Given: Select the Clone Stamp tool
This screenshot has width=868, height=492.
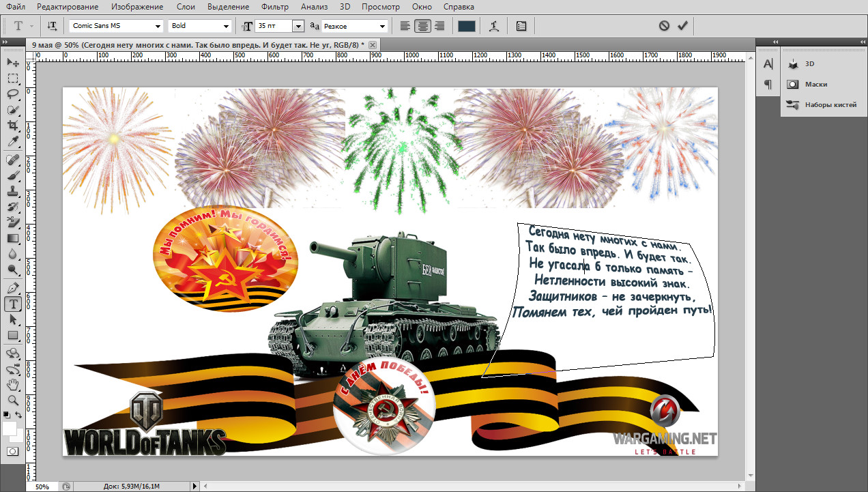Looking at the screenshot, I should (12, 191).
